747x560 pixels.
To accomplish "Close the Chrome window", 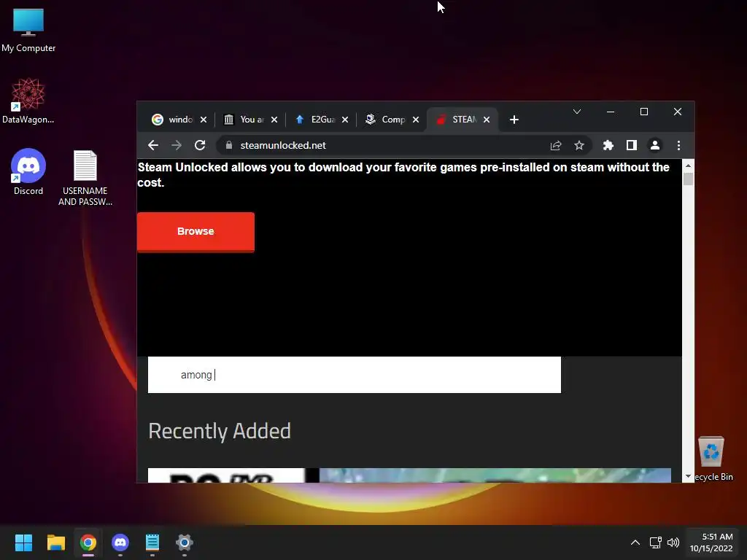I will pos(678,112).
